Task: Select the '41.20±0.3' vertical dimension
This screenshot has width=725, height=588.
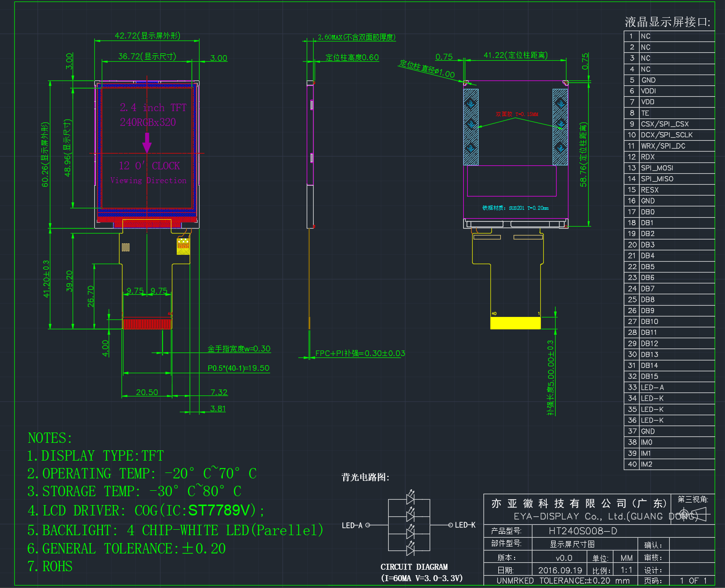Action: click(46, 279)
